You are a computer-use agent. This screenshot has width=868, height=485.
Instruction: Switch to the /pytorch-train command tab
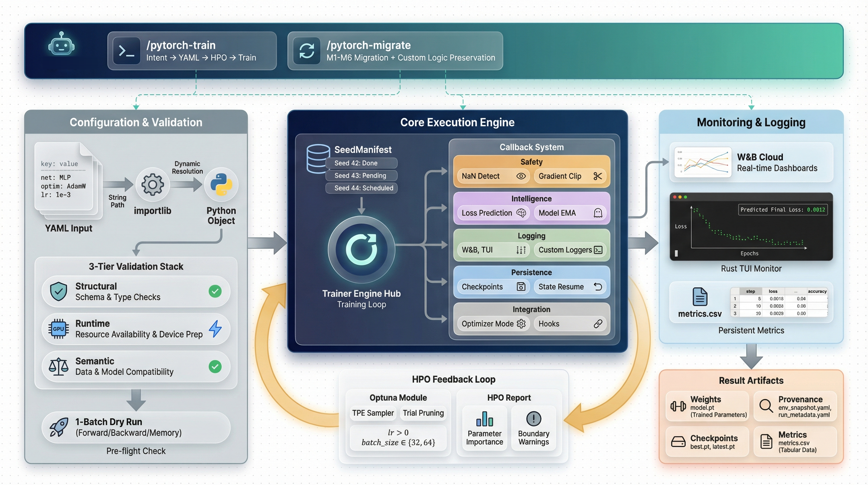click(x=191, y=51)
